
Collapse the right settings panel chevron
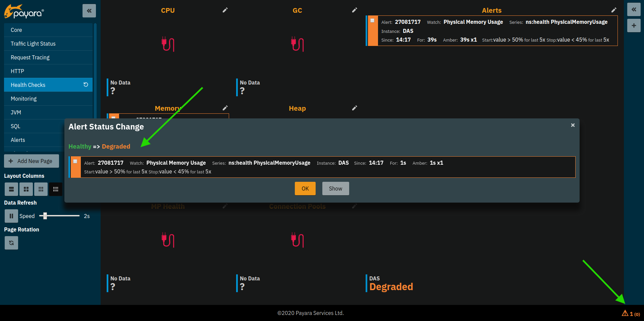(x=634, y=9)
